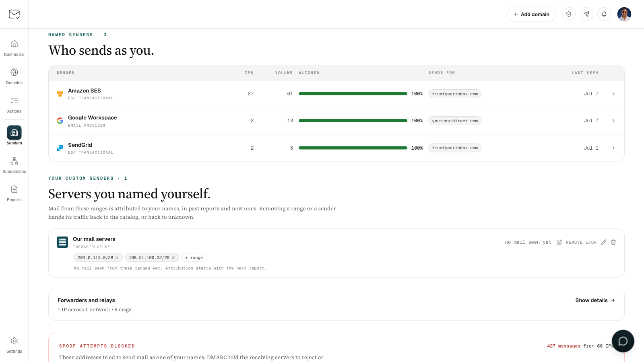This screenshot has width=644, height=362.
Task: Click the Add domain button
Action: (x=531, y=14)
